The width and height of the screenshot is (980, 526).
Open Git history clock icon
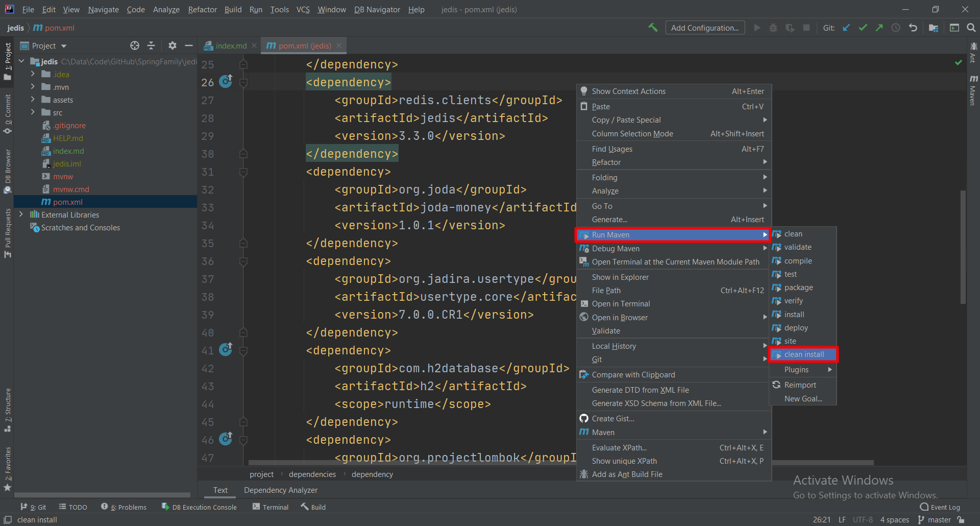click(896, 28)
